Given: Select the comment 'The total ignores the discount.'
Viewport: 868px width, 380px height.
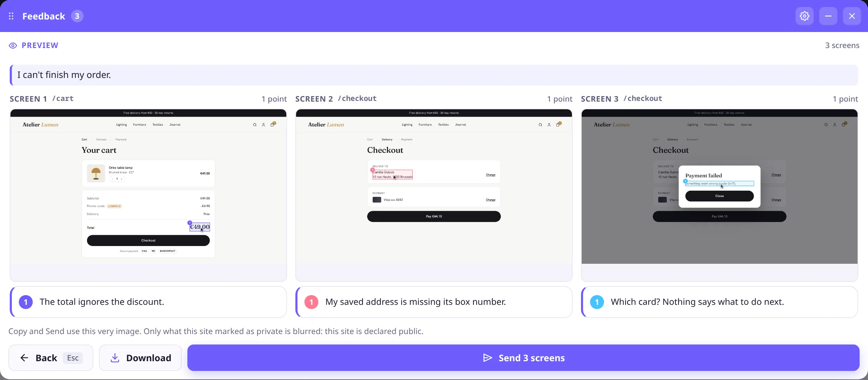Looking at the screenshot, I should coord(148,302).
